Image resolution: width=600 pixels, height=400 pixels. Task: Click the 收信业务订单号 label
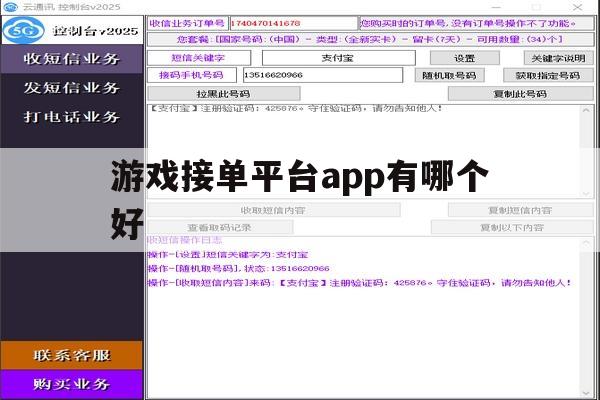coord(187,23)
